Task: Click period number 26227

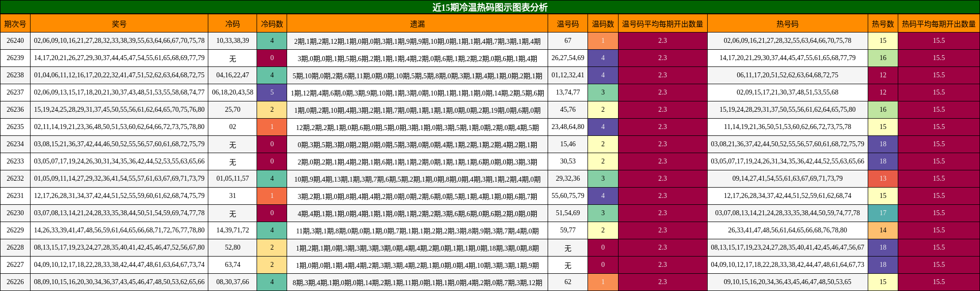Action: click(x=15, y=265)
